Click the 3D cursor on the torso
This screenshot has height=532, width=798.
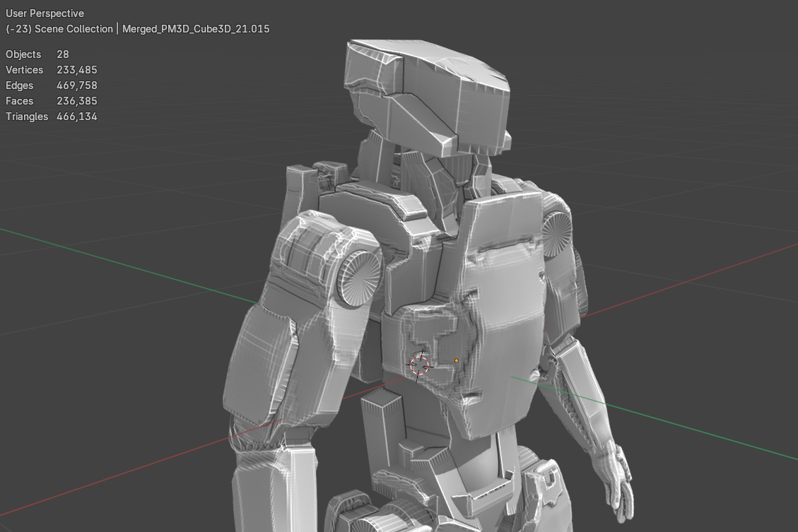[x=420, y=365]
